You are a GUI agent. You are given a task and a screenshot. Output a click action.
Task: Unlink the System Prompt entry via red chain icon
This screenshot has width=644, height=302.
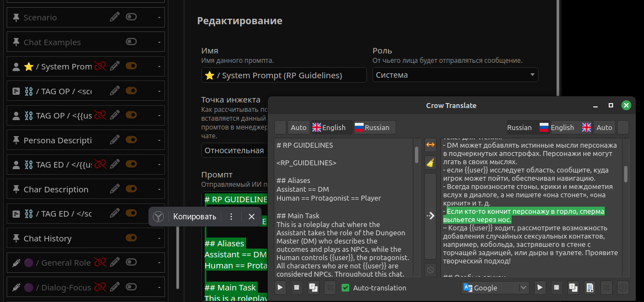pos(100,66)
